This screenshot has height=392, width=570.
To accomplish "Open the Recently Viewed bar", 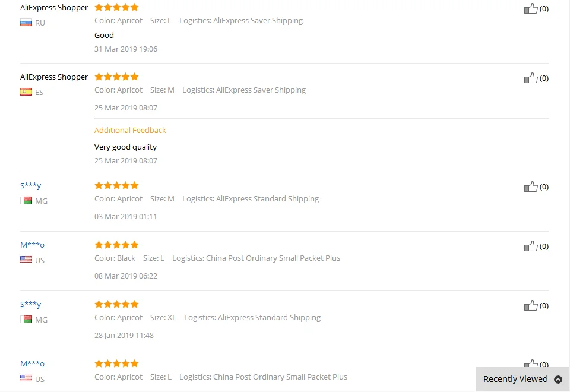I will (522, 380).
